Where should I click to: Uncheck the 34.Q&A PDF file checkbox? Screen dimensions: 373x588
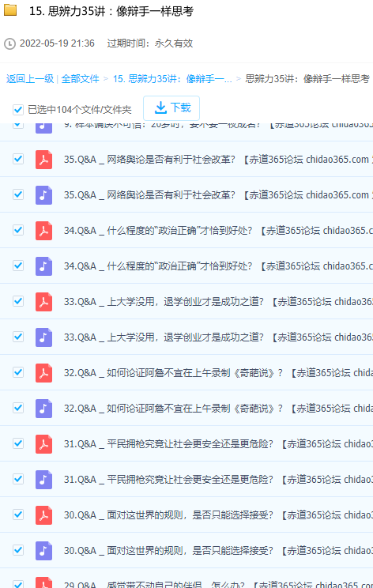18,230
